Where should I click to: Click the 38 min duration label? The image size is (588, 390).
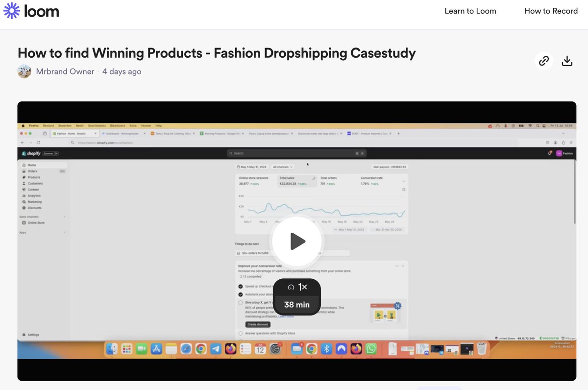click(297, 305)
